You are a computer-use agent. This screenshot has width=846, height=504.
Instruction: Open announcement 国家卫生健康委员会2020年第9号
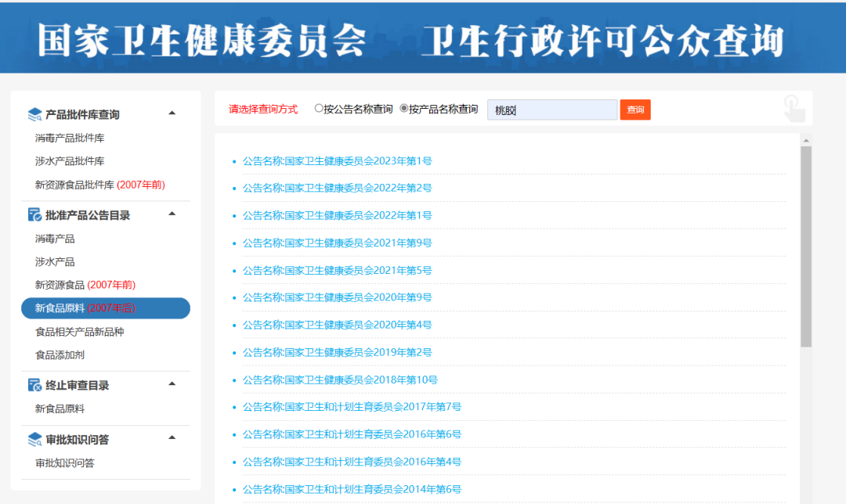[x=337, y=297]
